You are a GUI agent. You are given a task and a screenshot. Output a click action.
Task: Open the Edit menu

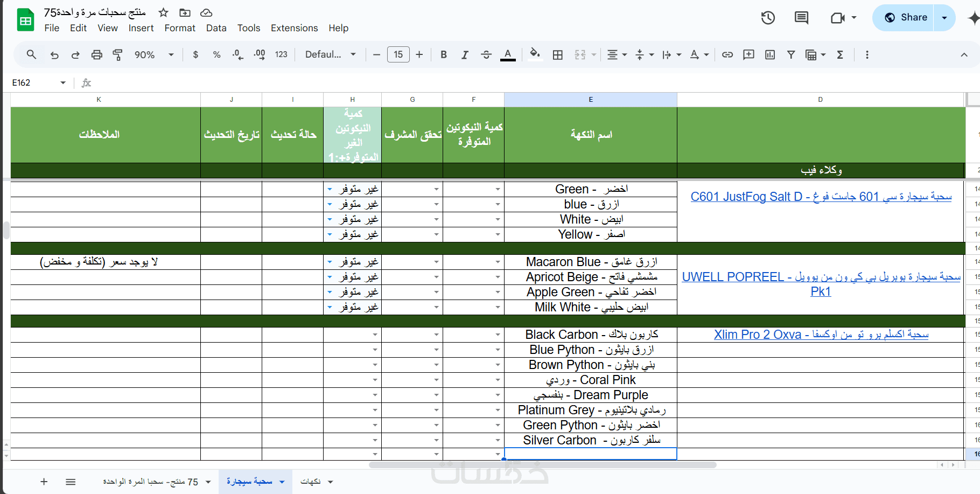[x=78, y=28]
